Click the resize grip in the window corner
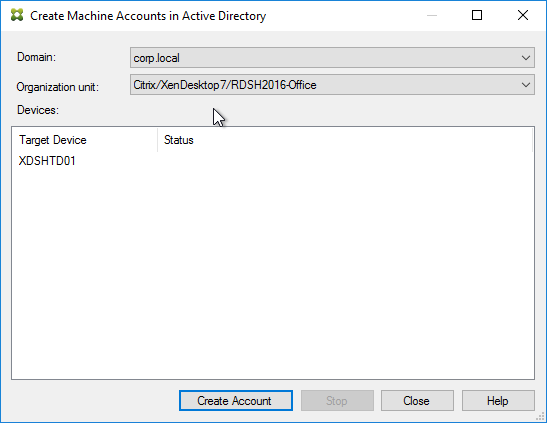 point(540,416)
